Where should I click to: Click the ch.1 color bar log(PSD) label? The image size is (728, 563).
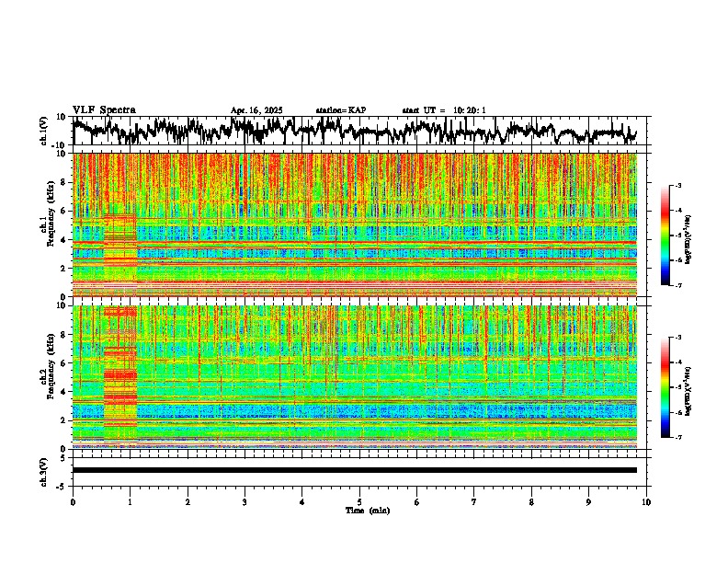(688, 239)
